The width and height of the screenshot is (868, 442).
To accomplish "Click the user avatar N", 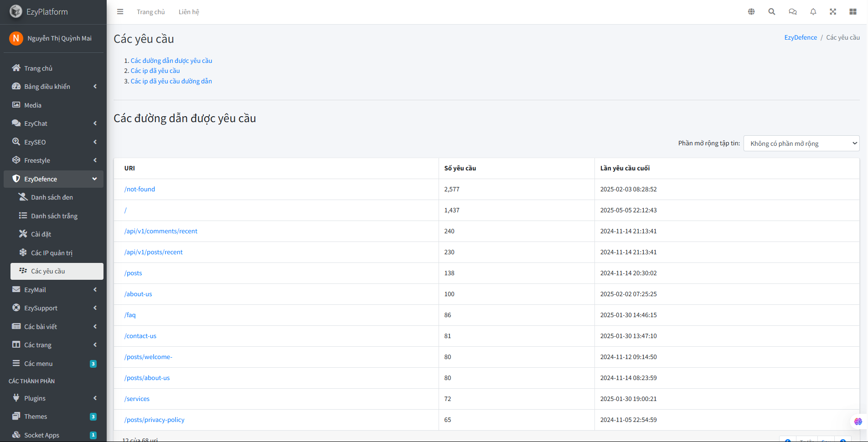I will pos(16,38).
